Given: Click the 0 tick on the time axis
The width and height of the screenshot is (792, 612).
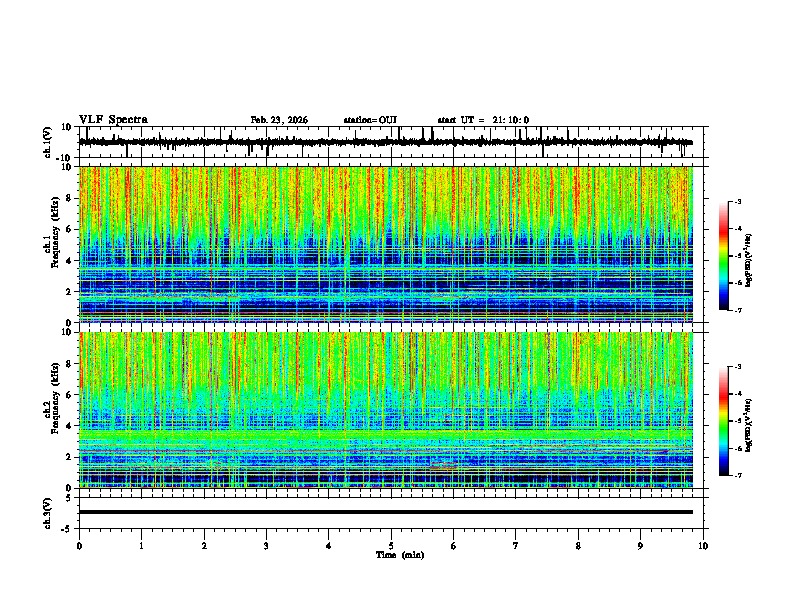Looking at the screenshot, I should point(79,546).
